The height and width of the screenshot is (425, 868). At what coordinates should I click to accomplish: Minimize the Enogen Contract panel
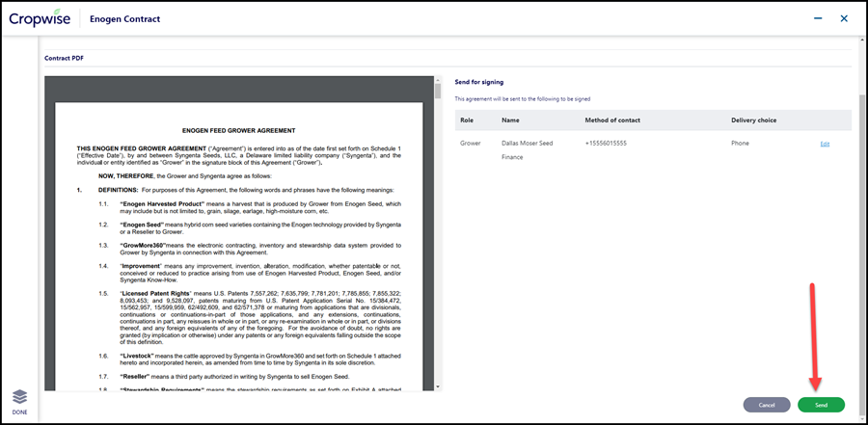click(818, 18)
